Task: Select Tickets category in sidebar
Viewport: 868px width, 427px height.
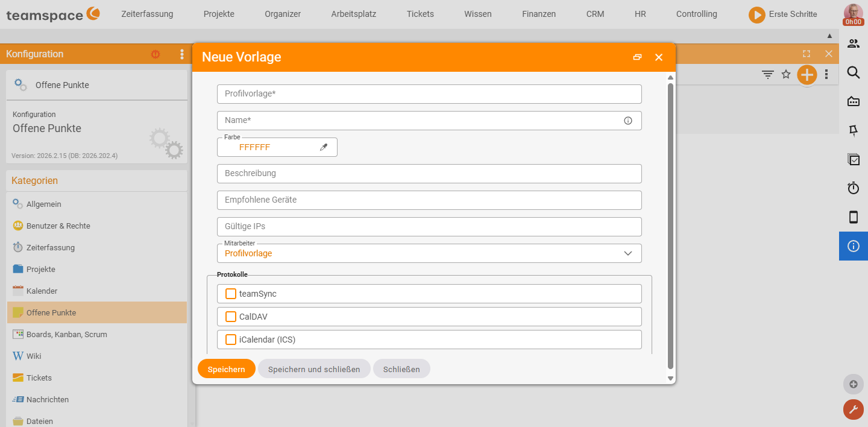Action: coord(97,378)
